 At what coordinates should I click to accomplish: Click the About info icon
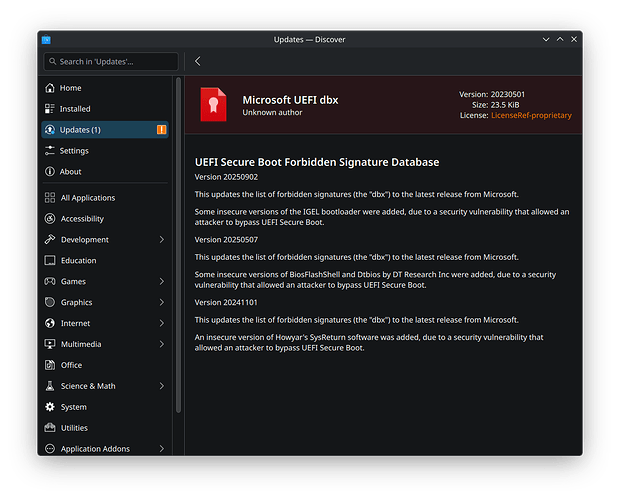[50, 172]
